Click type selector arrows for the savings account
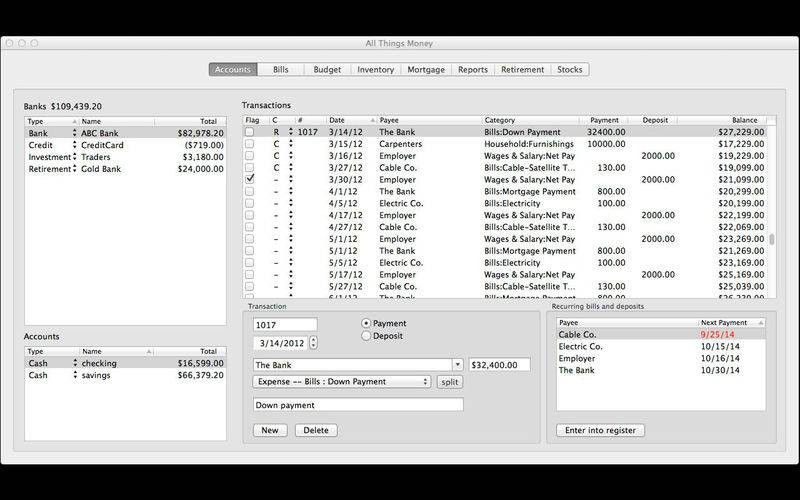The width and height of the screenshot is (800, 500). pos(74,376)
